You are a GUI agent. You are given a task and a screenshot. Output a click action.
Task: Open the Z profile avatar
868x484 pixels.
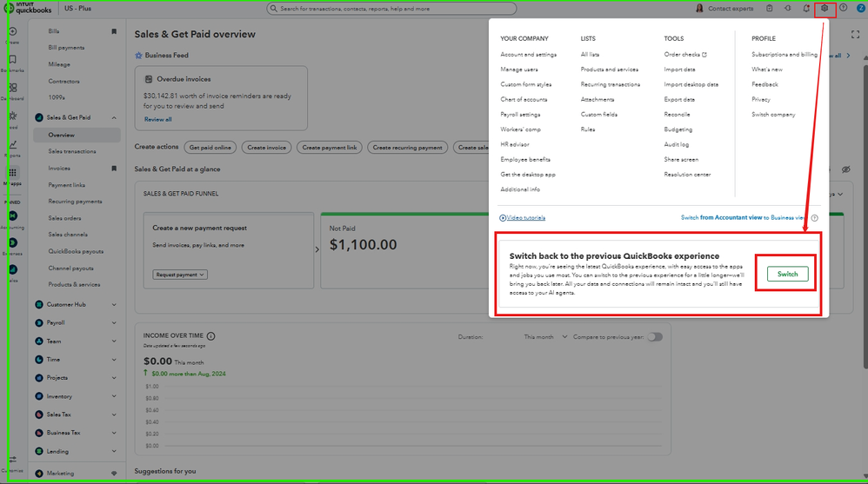coord(861,9)
